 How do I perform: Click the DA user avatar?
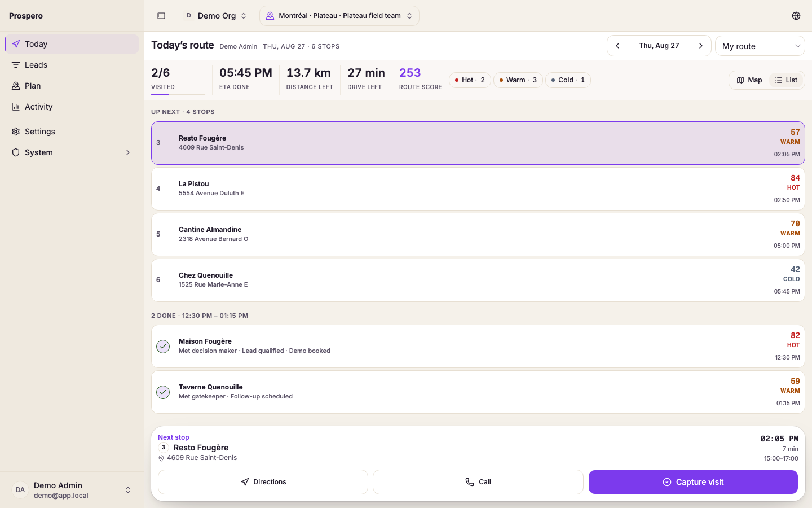click(20, 490)
